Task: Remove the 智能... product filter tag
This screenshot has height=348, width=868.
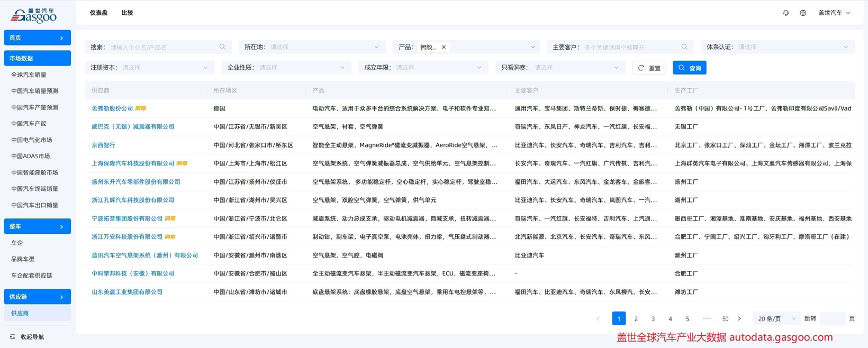Action: click(x=444, y=47)
